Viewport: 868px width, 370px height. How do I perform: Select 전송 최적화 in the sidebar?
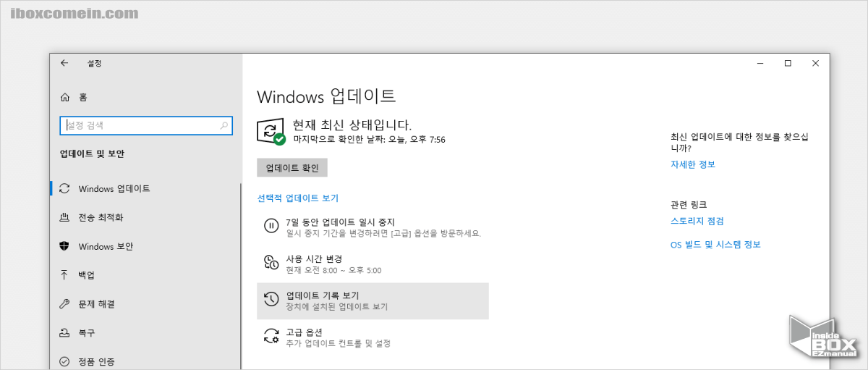coord(145,217)
